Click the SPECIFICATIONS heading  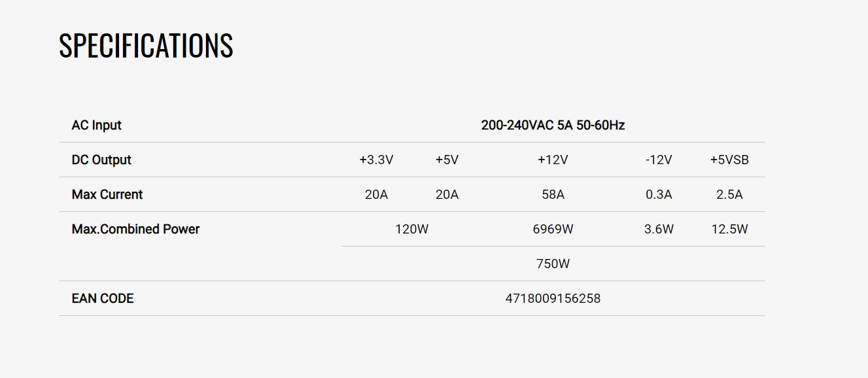coord(146,46)
